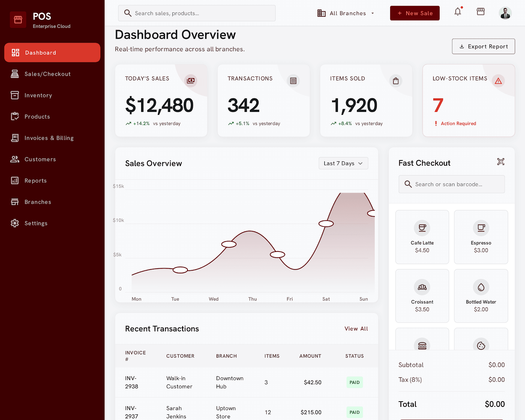Open the notifications bell
525x420 pixels.
coord(458,12)
